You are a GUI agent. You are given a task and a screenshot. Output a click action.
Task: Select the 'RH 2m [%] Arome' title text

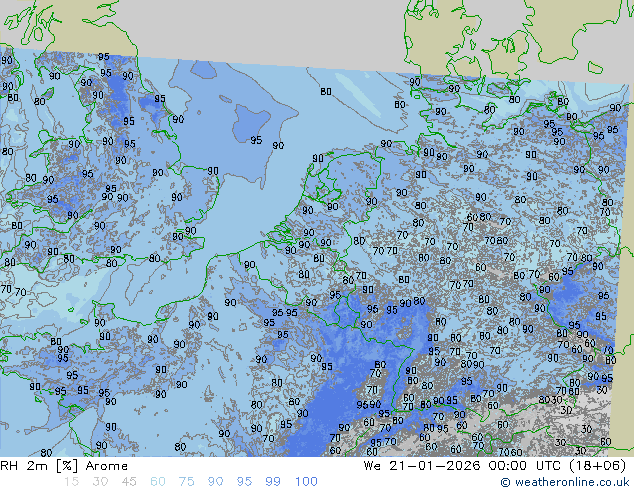point(64,466)
